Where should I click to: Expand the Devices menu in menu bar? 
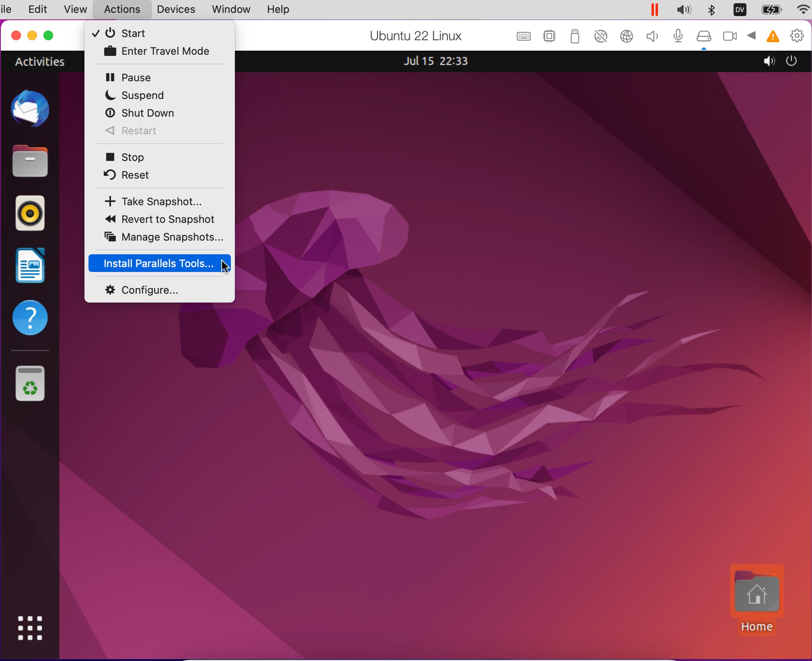tap(176, 9)
